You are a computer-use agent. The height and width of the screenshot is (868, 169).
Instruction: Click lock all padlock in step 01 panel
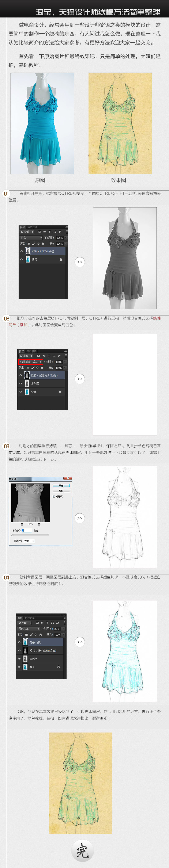click(x=43, y=244)
